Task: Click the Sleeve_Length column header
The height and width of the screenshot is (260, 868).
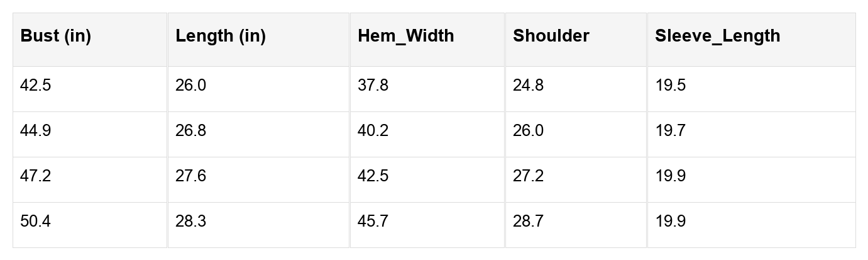Action: coord(717,37)
